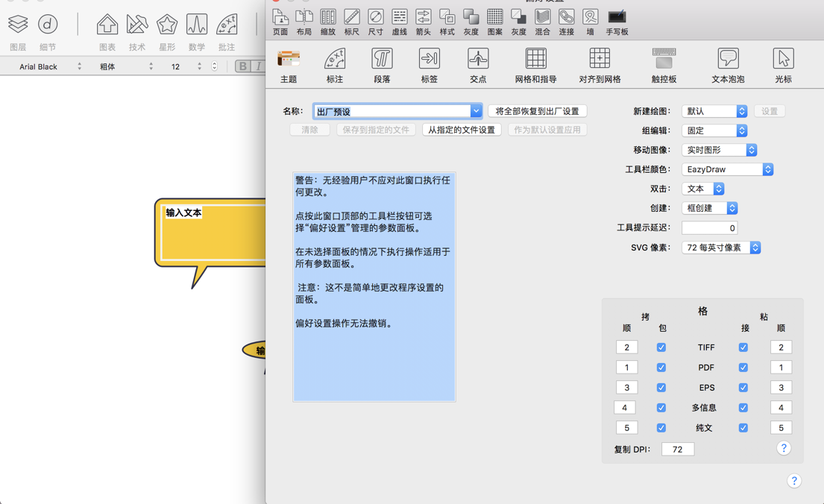Image resolution: width=824 pixels, height=504 pixels.
Task: Open the 手写板 (Tablet) preferences icon
Action: [617, 22]
